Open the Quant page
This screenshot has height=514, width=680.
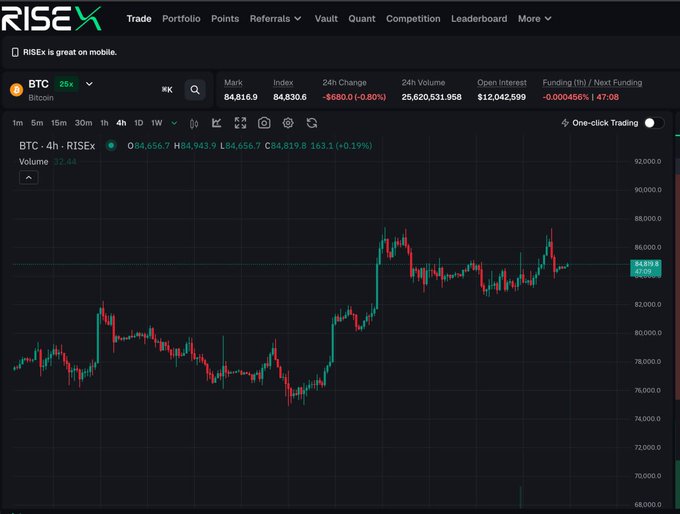(x=362, y=19)
